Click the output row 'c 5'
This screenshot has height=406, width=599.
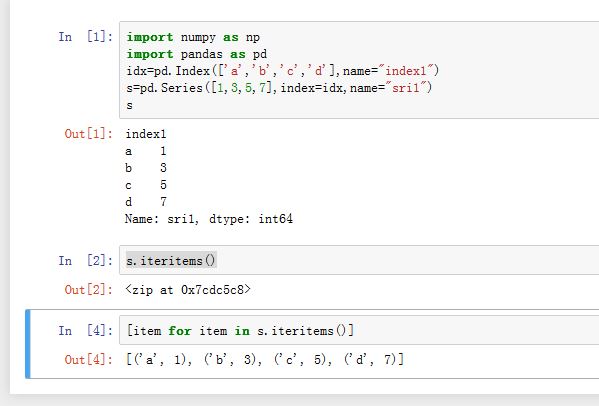[x=146, y=185]
